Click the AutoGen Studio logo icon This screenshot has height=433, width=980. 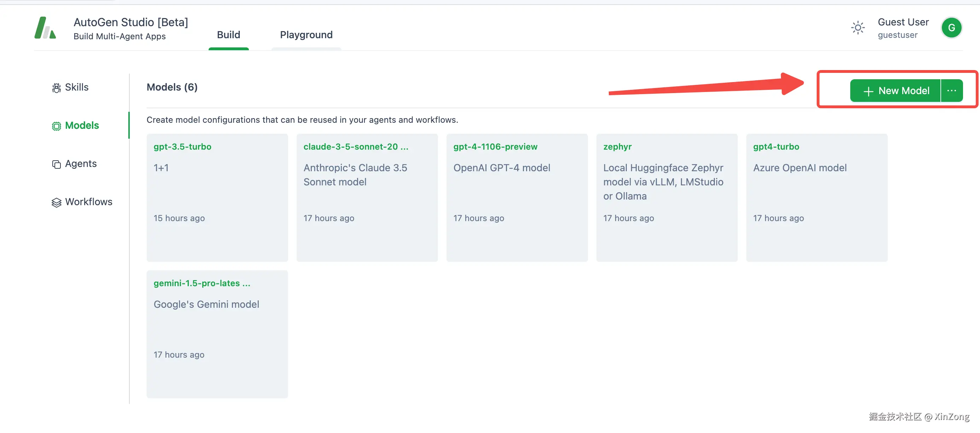[x=45, y=28]
